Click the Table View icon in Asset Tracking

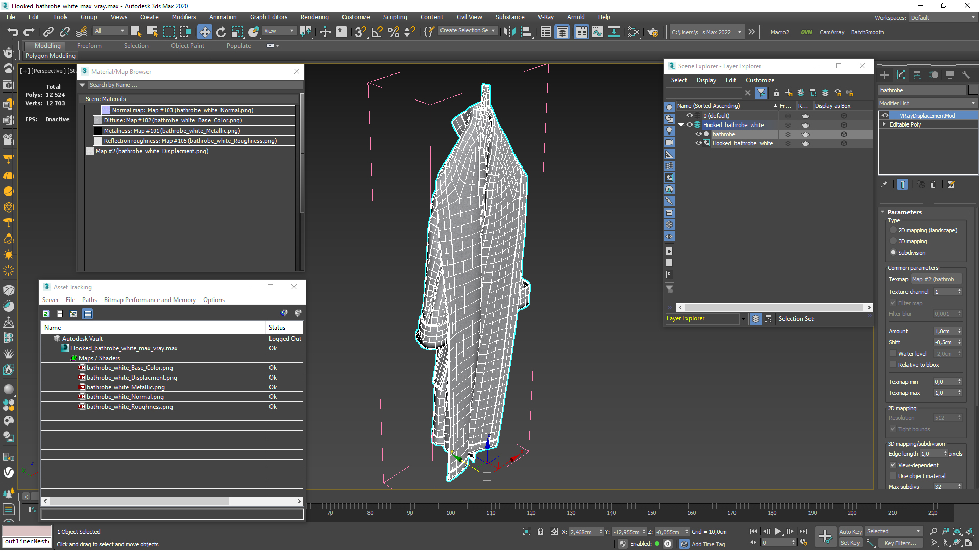coord(88,314)
